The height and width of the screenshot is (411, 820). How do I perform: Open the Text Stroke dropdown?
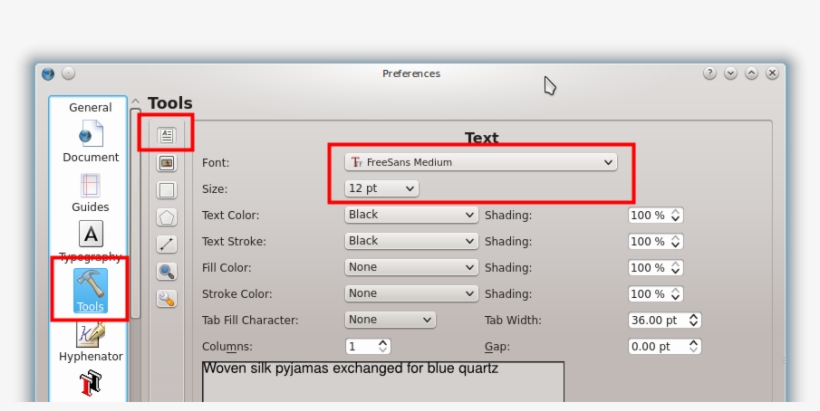point(411,241)
